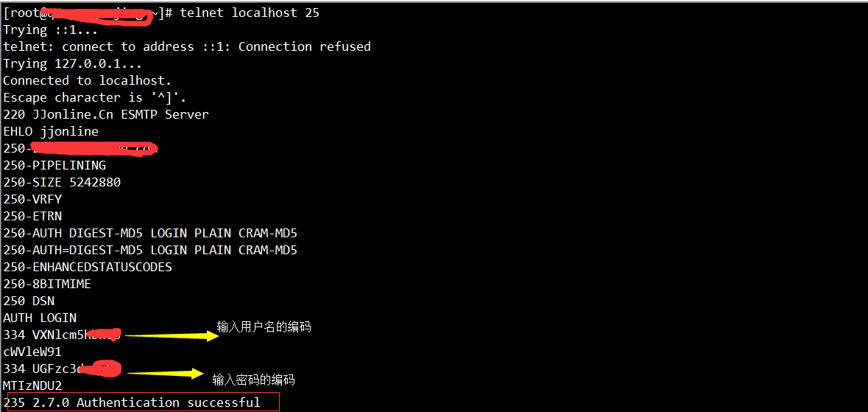868x412 pixels.
Task: Click the yellow arrow beside username prompt
Action: (x=173, y=335)
